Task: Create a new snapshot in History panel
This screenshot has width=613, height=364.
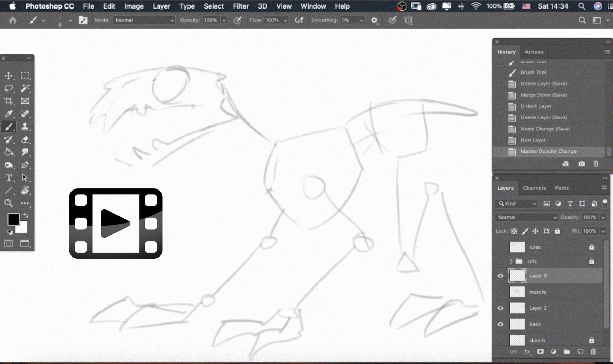Action: (x=581, y=164)
